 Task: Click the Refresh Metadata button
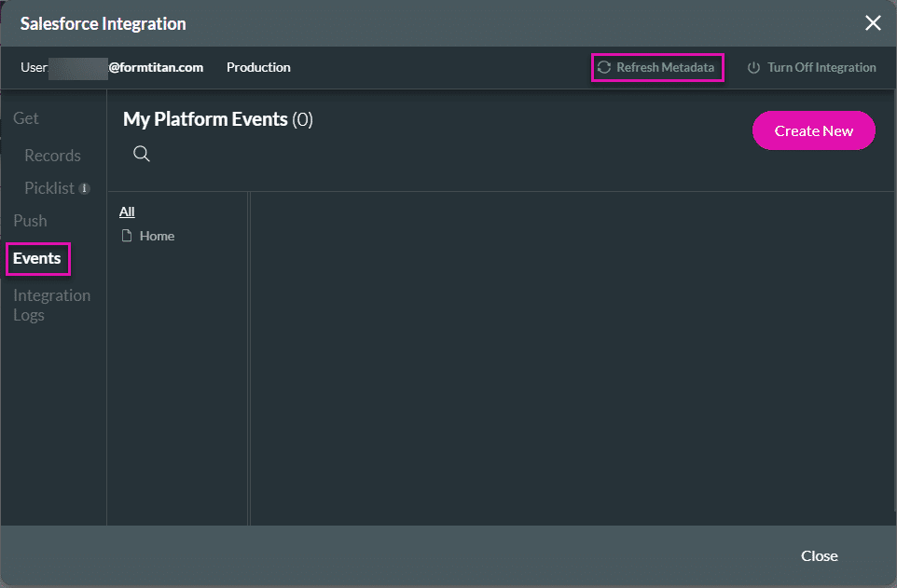(x=665, y=67)
